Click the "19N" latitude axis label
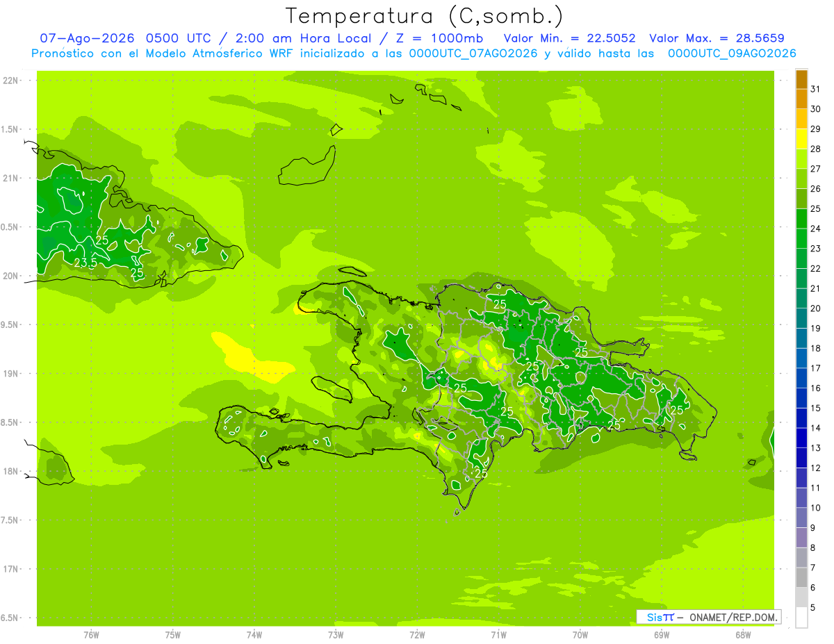 coord(10,373)
